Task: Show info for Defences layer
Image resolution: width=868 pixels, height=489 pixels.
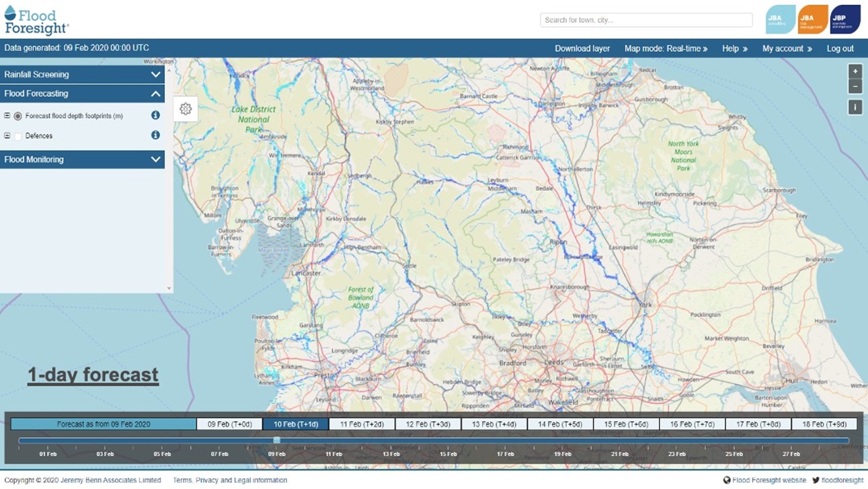Action: point(155,135)
